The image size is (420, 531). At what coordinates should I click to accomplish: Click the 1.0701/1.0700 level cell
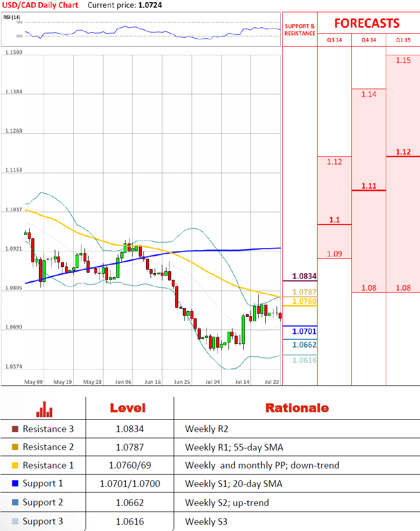coord(130,484)
